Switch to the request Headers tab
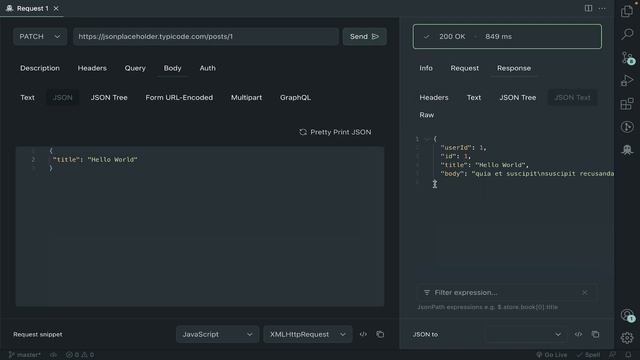Image resolution: width=640 pixels, height=360 pixels. tap(92, 68)
